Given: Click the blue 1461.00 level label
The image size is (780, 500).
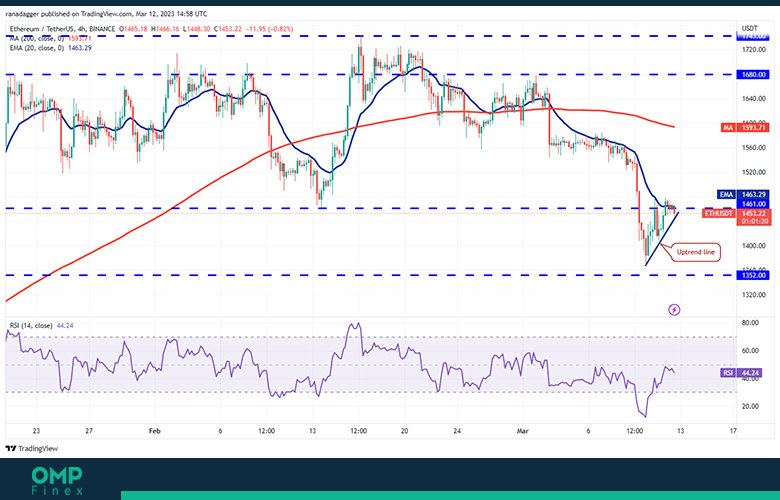Looking at the screenshot, I should pos(754,203).
